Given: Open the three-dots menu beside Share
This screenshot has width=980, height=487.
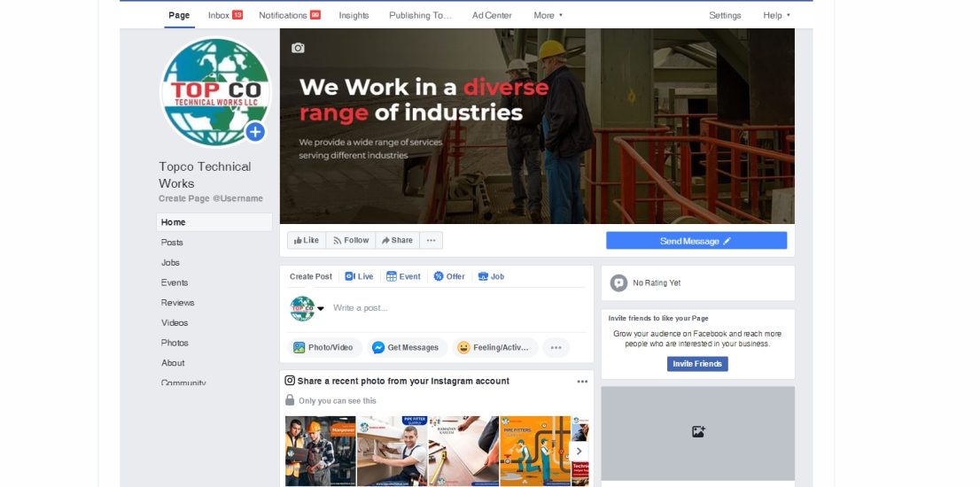Looking at the screenshot, I should coord(431,240).
